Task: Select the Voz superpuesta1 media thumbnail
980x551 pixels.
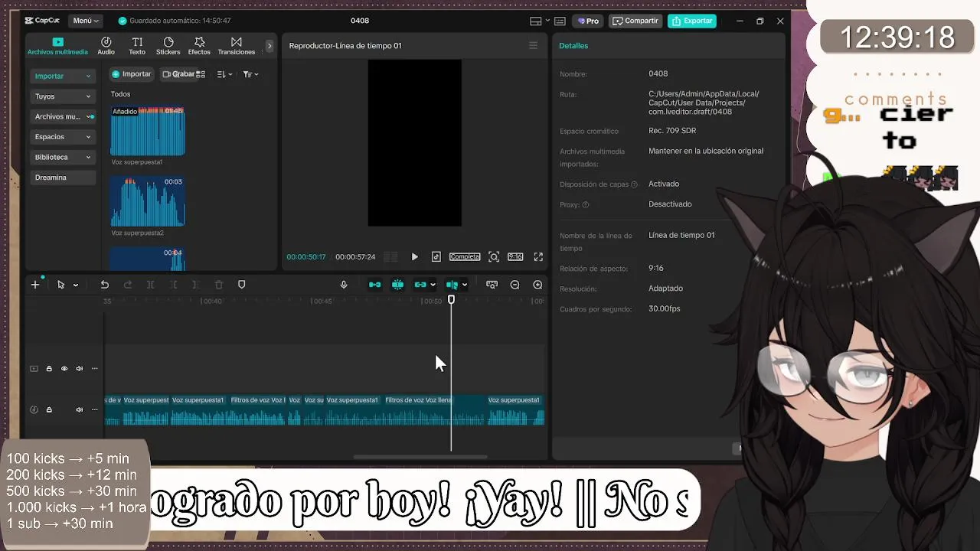Action: (x=148, y=131)
